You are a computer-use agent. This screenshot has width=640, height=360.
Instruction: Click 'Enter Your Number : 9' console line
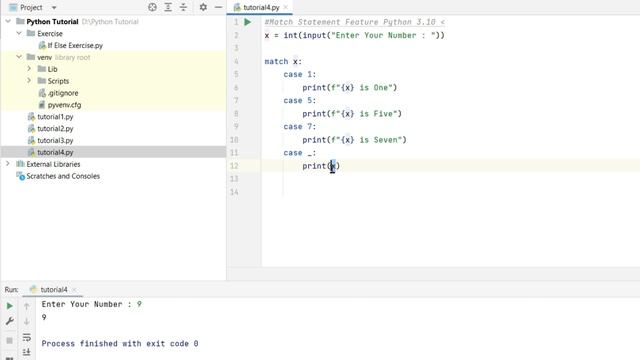coord(91,304)
